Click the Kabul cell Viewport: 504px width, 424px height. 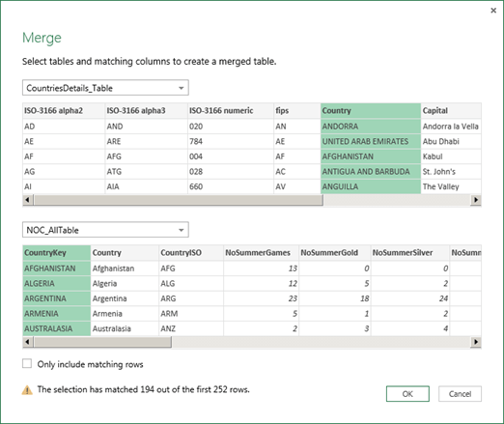[451, 156]
